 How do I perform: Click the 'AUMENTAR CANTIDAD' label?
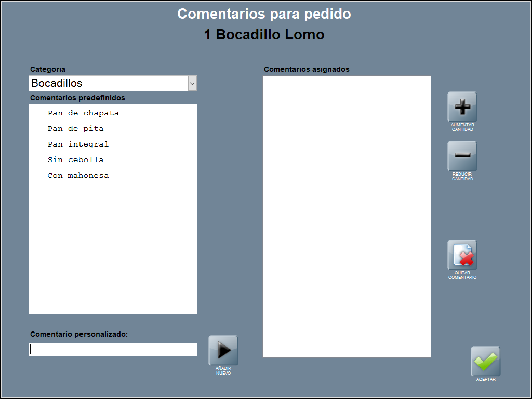click(x=462, y=127)
